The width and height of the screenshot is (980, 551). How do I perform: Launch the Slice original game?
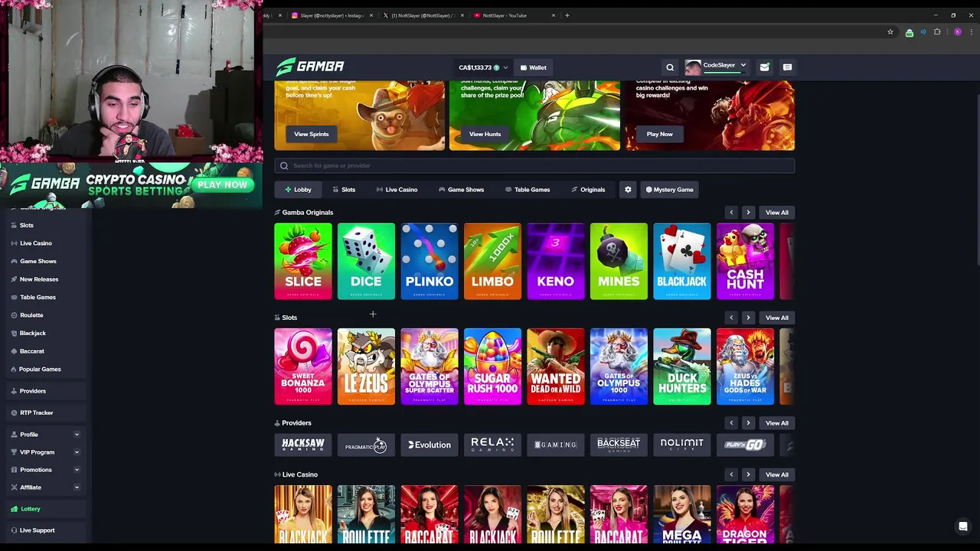(x=303, y=261)
